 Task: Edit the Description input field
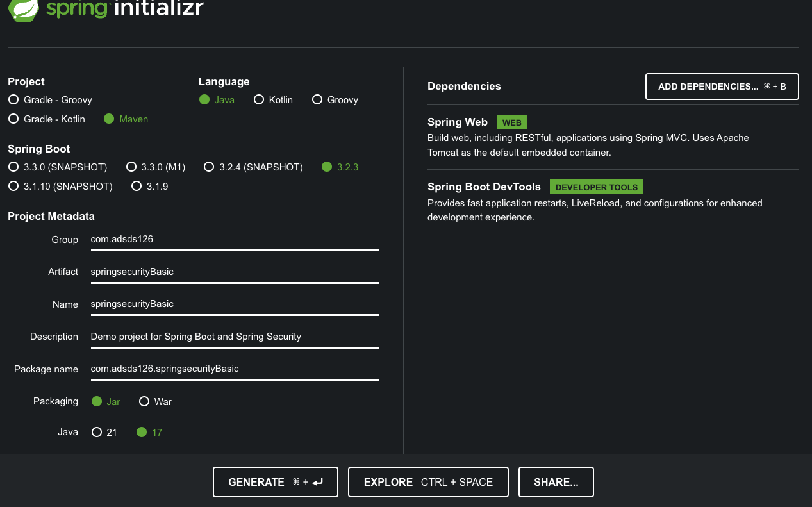(x=235, y=337)
